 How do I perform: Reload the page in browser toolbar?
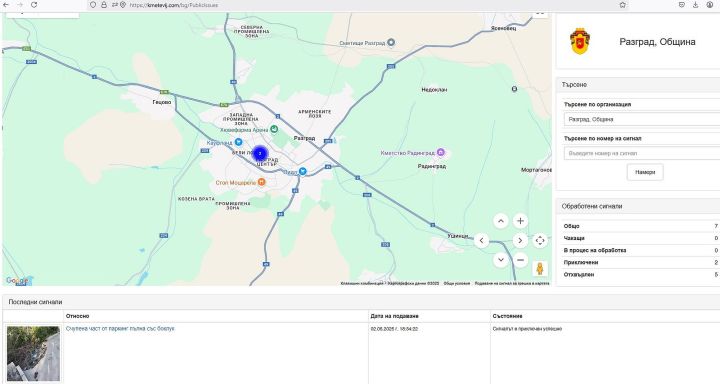pyautogui.click(x=34, y=5)
